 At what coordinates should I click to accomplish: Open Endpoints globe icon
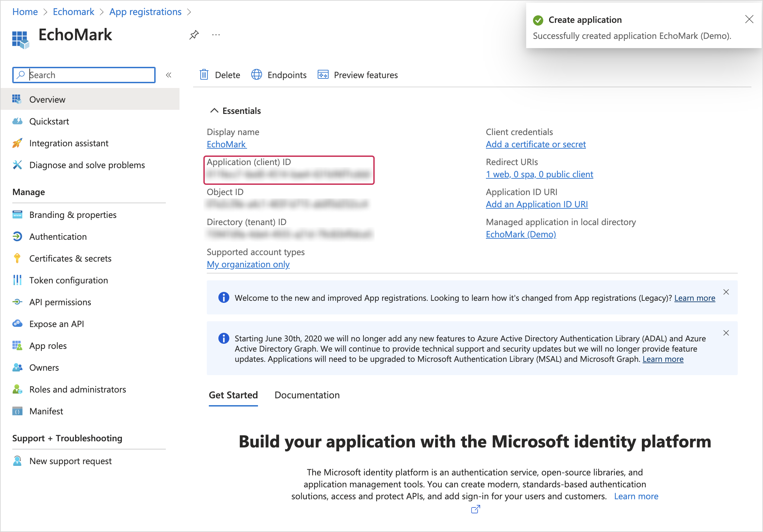(x=257, y=75)
